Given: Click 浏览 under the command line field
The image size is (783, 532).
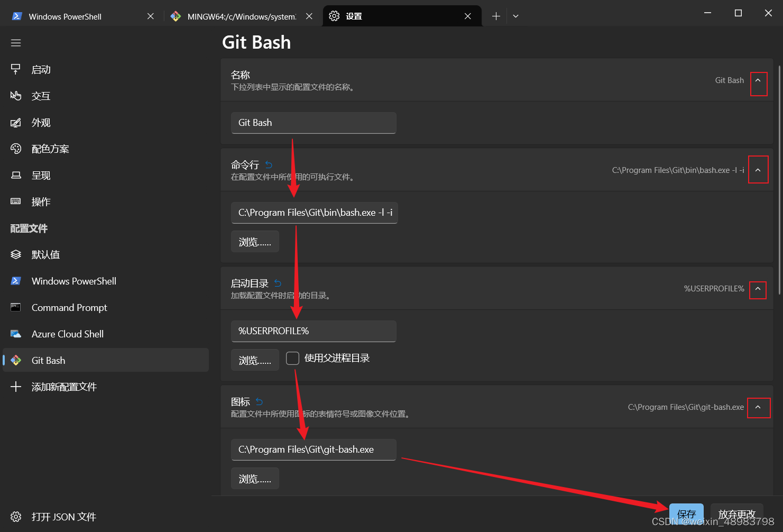Looking at the screenshot, I should tap(255, 242).
